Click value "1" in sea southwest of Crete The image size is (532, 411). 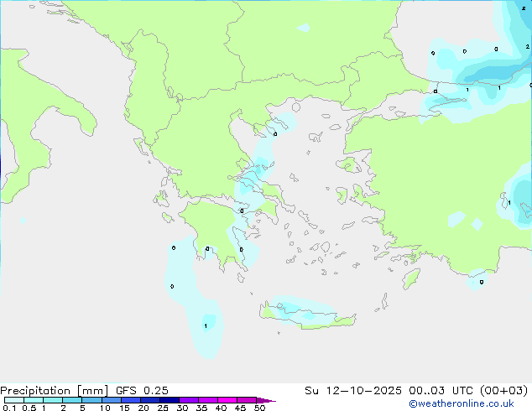tap(206, 326)
